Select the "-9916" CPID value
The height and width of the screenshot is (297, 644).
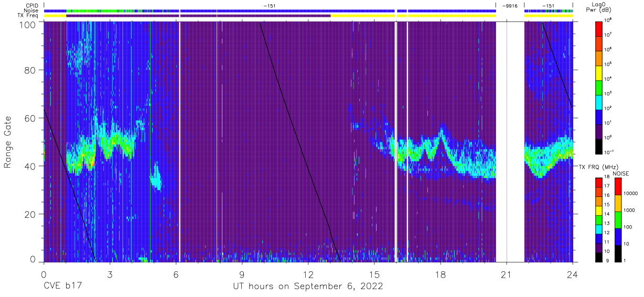tap(509, 5)
